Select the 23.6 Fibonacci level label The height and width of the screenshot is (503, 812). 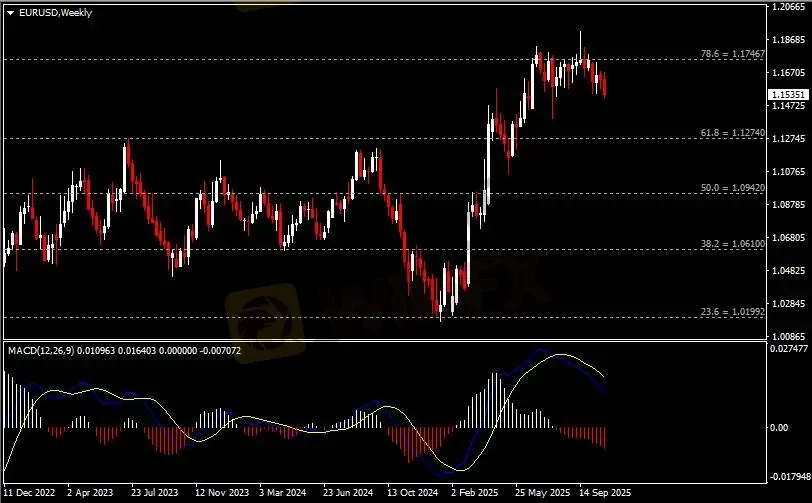735,311
